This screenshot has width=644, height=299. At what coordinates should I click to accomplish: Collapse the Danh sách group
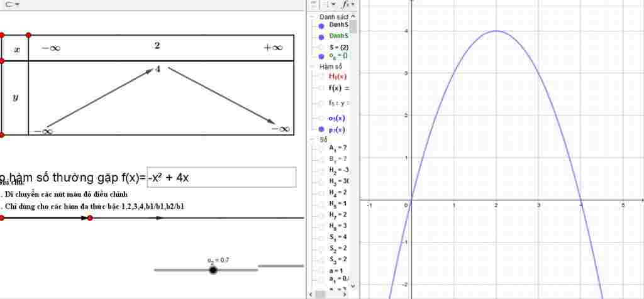pos(314,17)
